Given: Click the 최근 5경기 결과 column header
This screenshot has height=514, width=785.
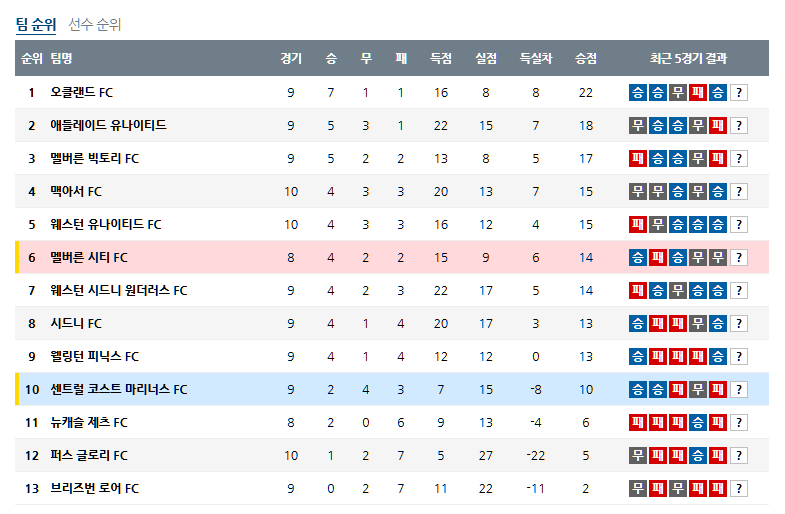Looking at the screenshot, I should pos(688,59).
